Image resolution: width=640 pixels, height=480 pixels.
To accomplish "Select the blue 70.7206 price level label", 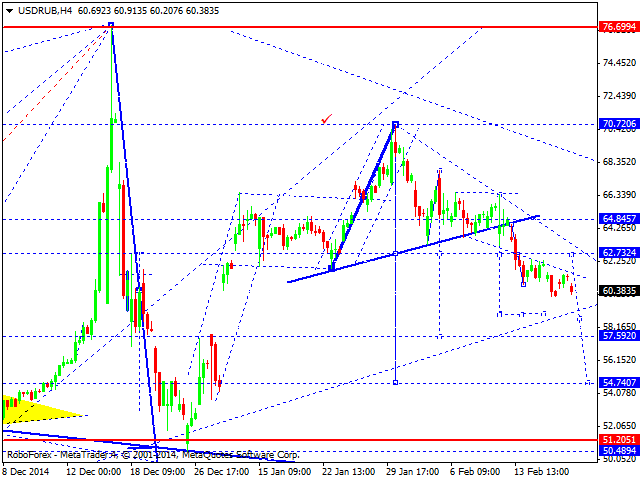I will point(619,124).
